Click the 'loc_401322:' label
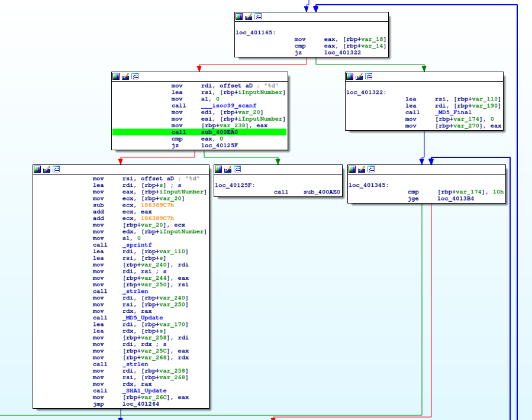Viewport: 532px width, 420px height. pyautogui.click(x=366, y=92)
